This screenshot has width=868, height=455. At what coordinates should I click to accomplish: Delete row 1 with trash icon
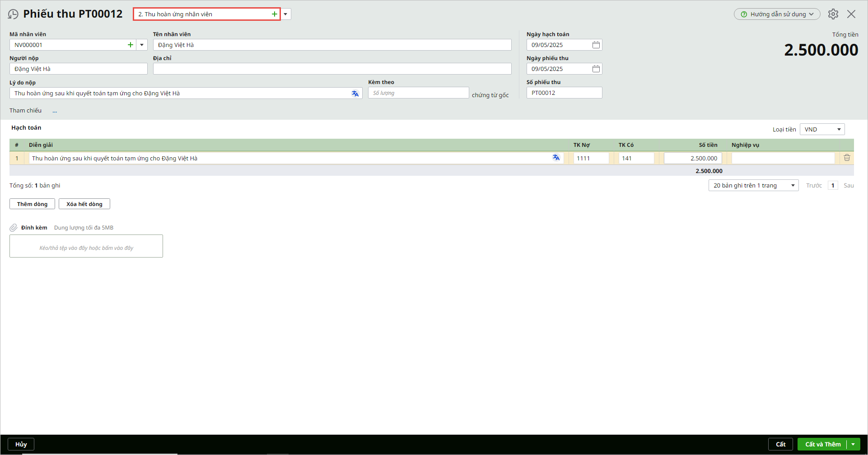847,158
